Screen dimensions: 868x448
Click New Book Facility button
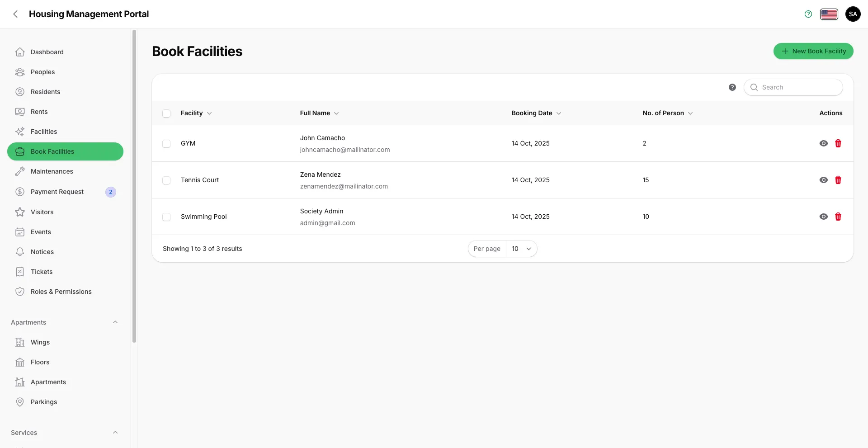click(813, 51)
